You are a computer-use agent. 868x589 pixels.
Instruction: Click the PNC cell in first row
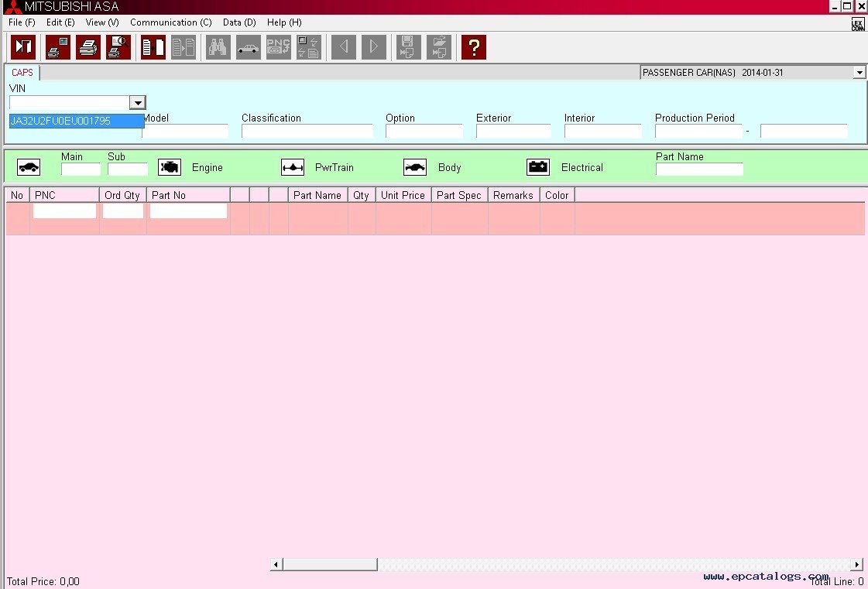tap(65, 211)
